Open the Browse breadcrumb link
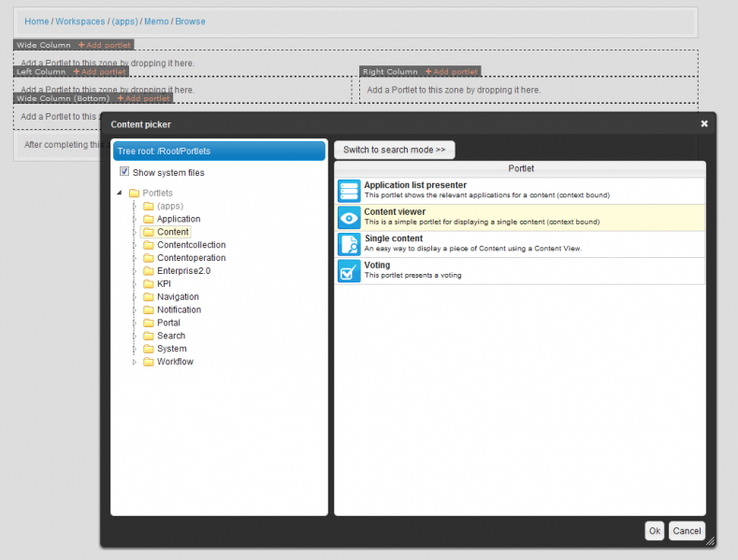738x560 pixels. (x=190, y=22)
